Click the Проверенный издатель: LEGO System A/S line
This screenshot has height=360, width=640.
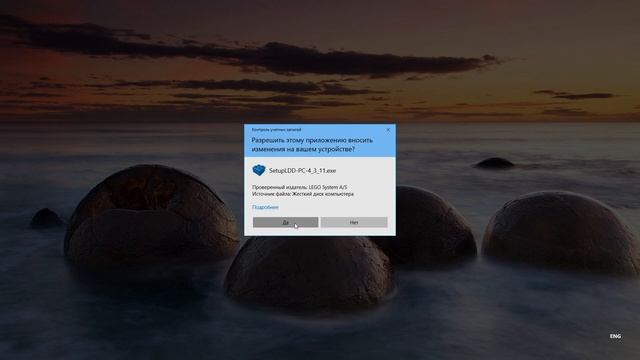coord(300,187)
